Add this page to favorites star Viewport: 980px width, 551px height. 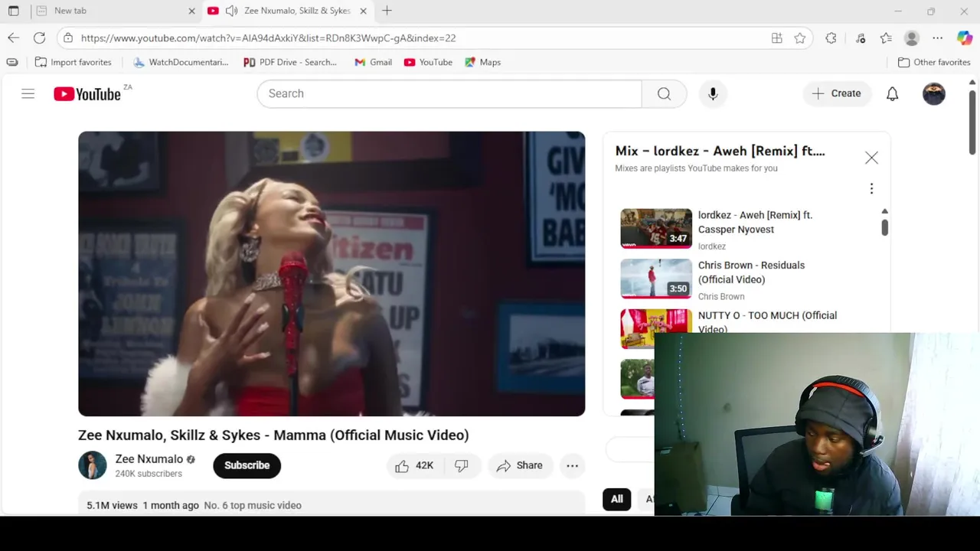pos(800,37)
